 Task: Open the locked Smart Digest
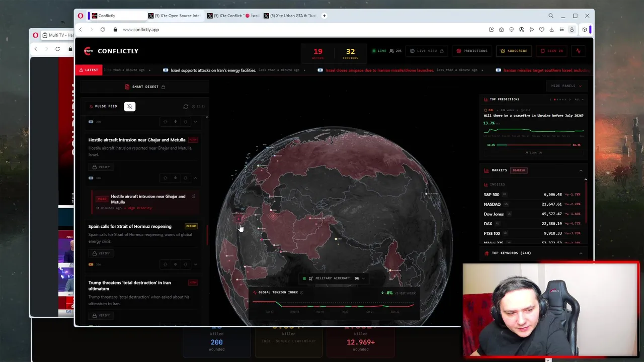[145, 86]
